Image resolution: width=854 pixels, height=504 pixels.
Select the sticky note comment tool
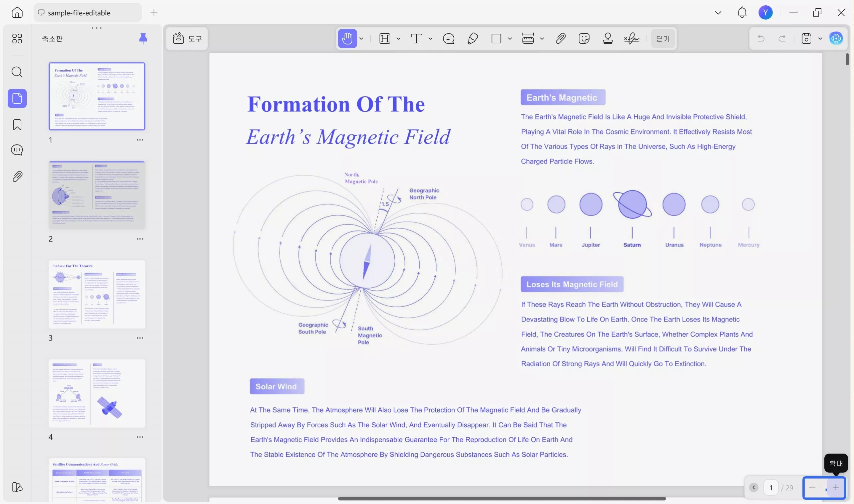click(449, 38)
